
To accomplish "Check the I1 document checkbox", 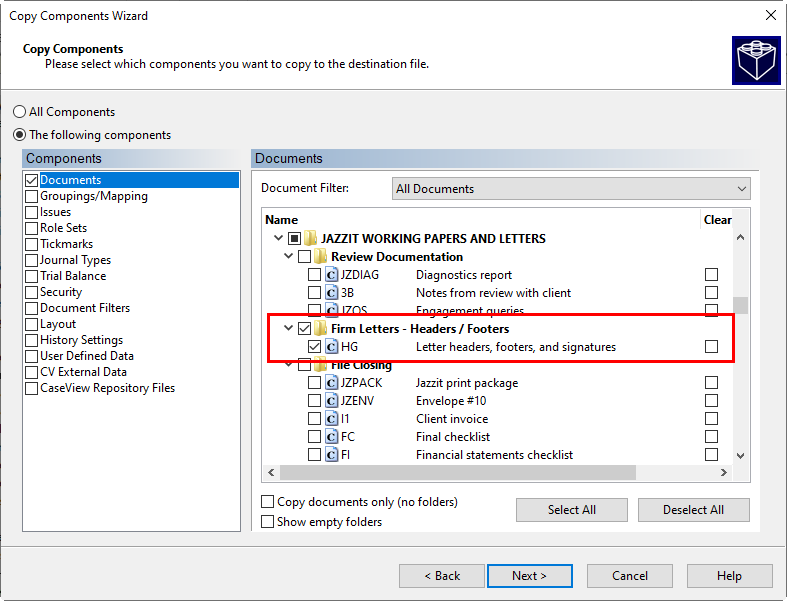I will [314, 419].
